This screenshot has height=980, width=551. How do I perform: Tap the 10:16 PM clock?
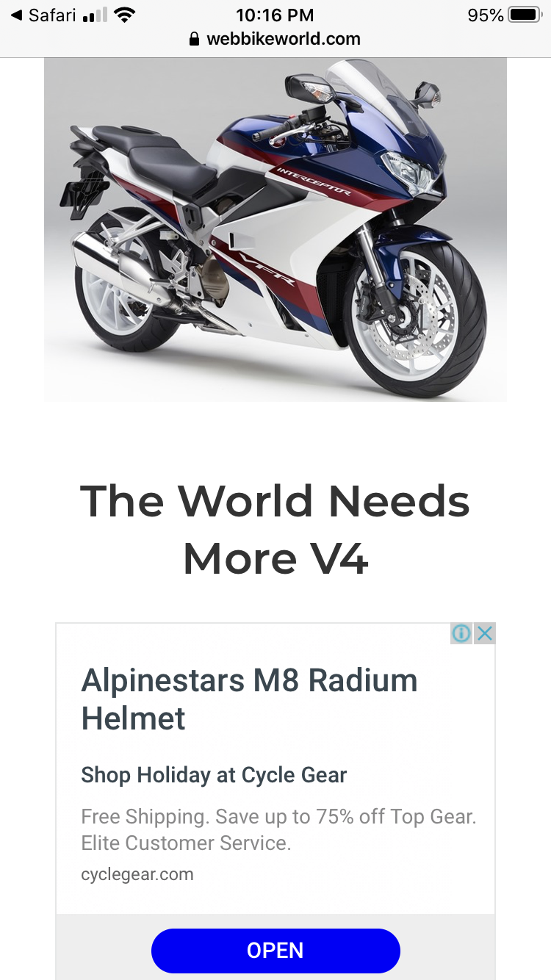[x=275, y=15]
